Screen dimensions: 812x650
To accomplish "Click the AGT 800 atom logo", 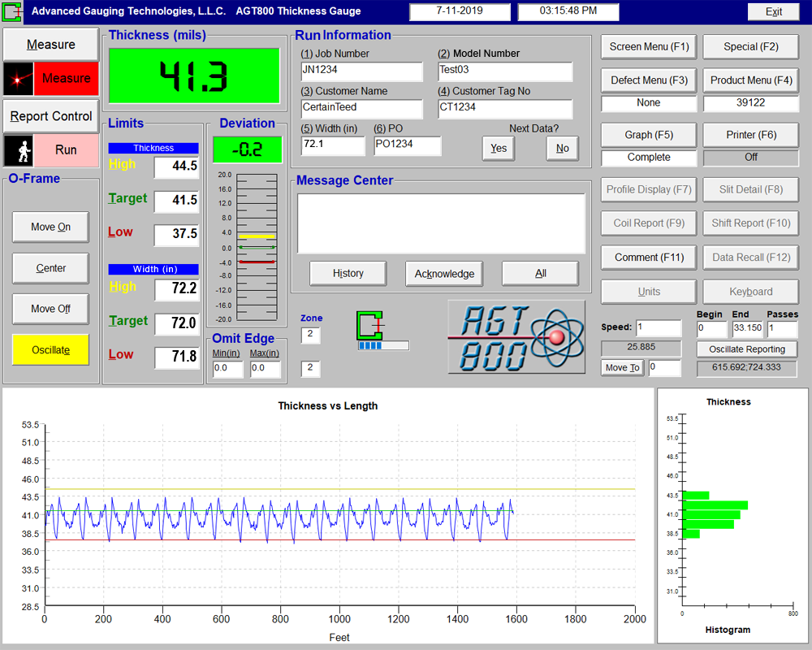I will 516,337.
